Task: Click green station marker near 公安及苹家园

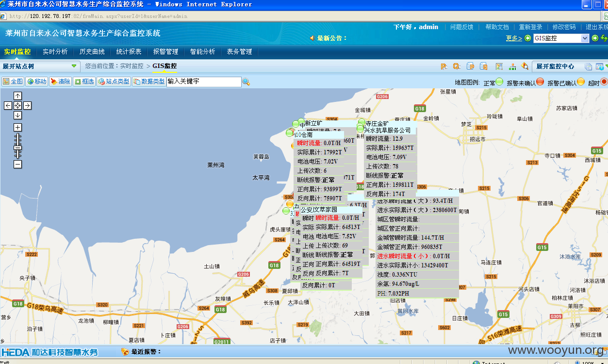Action: [285, 211]
